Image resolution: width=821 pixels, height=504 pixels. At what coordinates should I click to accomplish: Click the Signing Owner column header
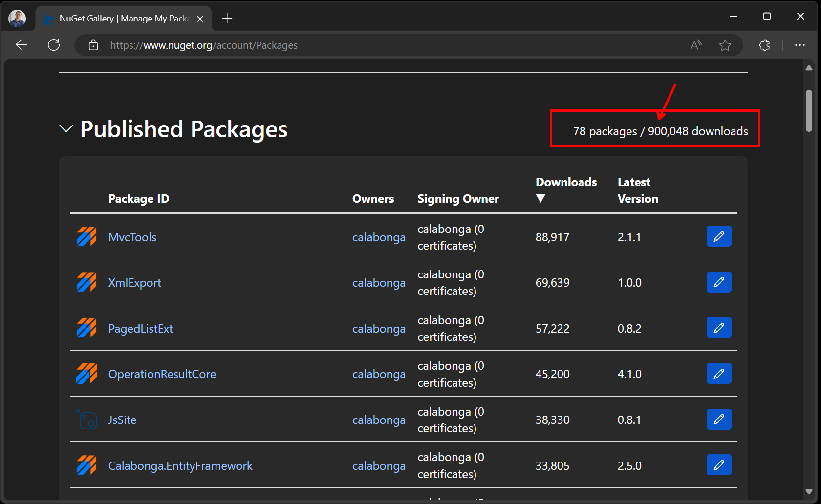458,199
